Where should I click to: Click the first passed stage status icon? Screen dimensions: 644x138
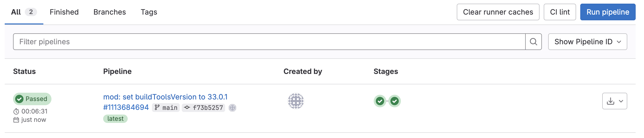click(380, 101)
